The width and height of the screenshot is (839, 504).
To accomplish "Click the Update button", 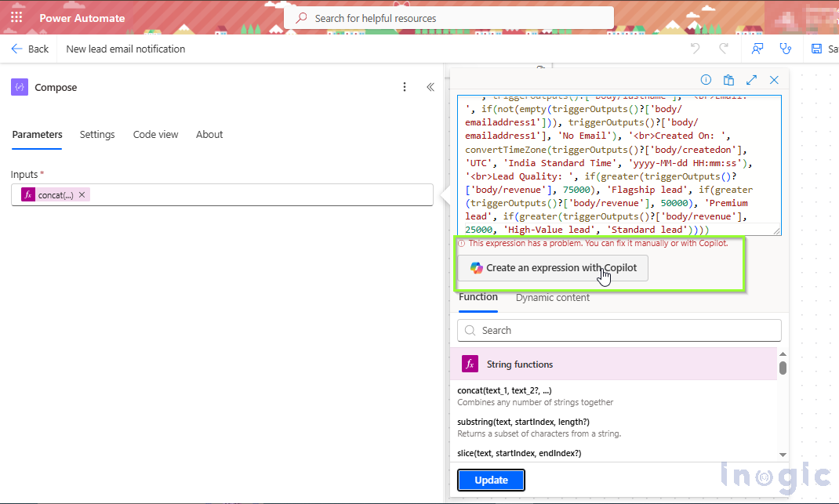I will [491, 480].
